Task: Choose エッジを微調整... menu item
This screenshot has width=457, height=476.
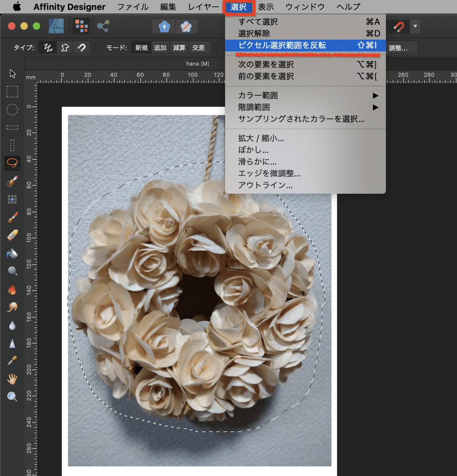Action: point(305,173)
